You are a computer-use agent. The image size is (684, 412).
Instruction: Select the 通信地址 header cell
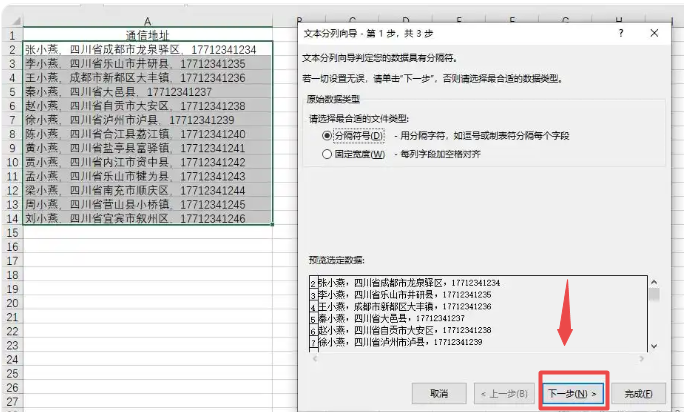(147, 35)
